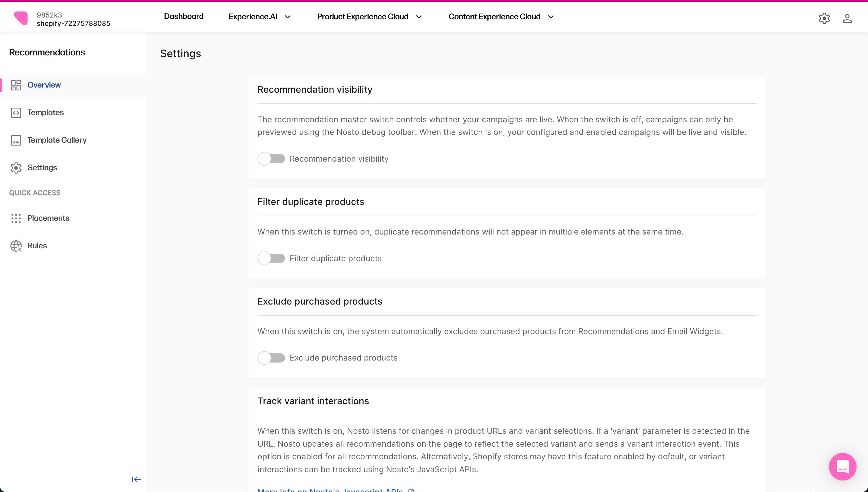Click the Nosto pink logo icon

click(x=21, y=18)
